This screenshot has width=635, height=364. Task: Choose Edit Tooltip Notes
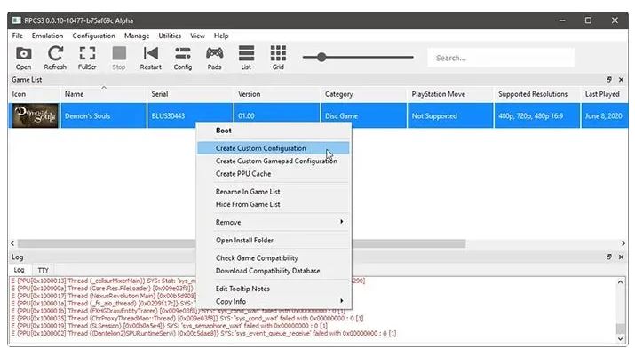click(274, 289)
